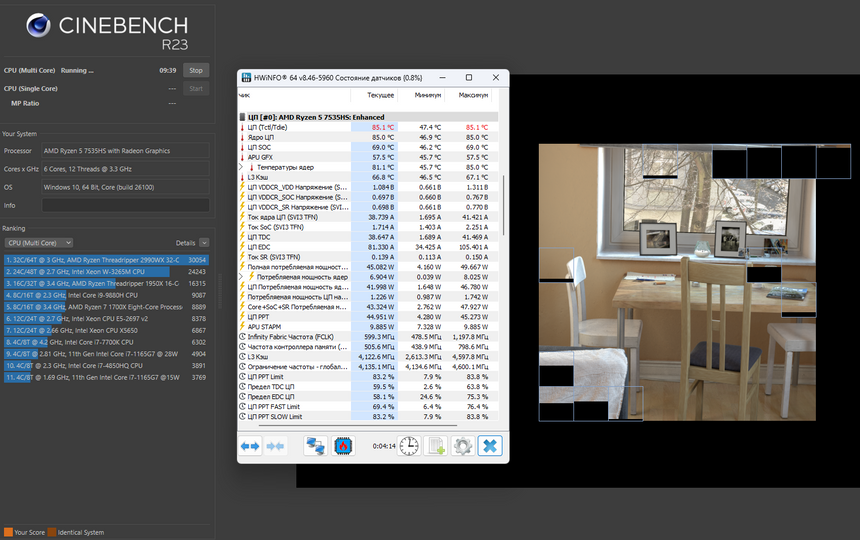Click the Processor field AMD Ryzen 5 7535HS
The image size is (860, 540).
click(x=126, y=151)
